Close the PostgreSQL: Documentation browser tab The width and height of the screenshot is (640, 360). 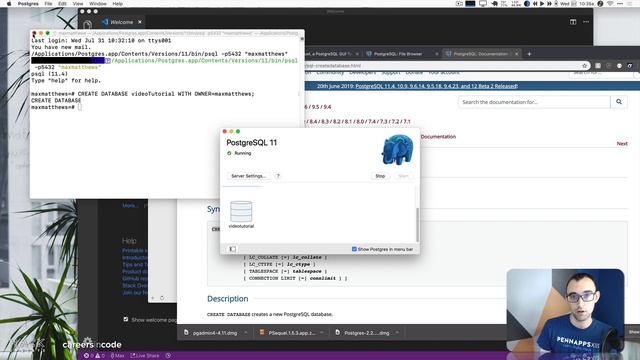[516, 54]
